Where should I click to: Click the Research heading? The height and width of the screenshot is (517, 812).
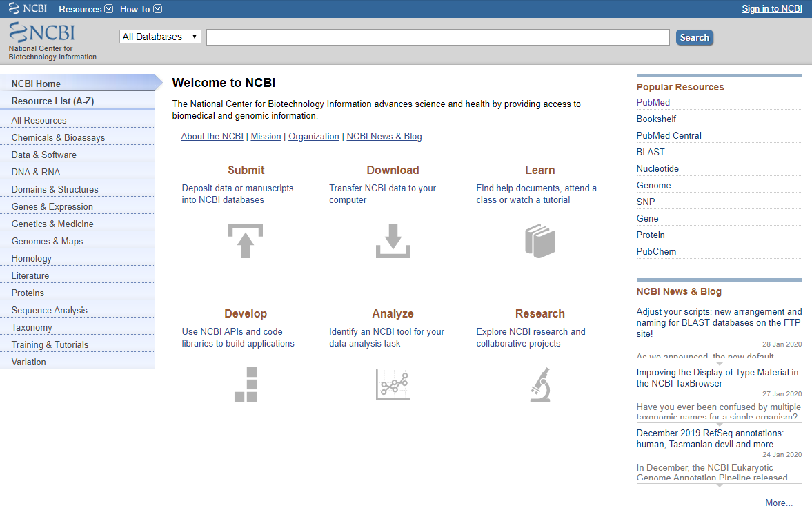(539, 313)
